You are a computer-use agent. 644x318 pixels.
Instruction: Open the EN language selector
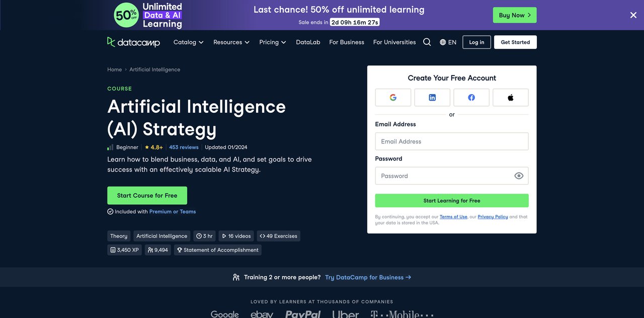pos(448,42)
